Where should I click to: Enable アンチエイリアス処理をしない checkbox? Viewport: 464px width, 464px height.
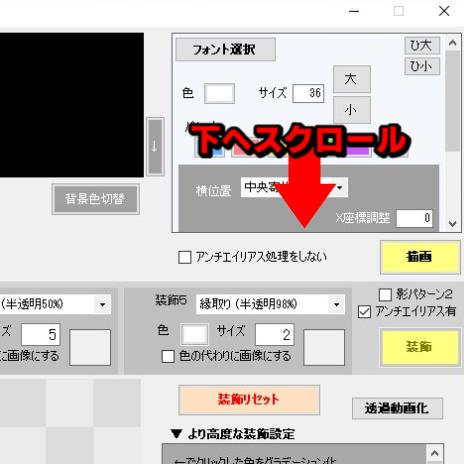click(x=185, y=257)
